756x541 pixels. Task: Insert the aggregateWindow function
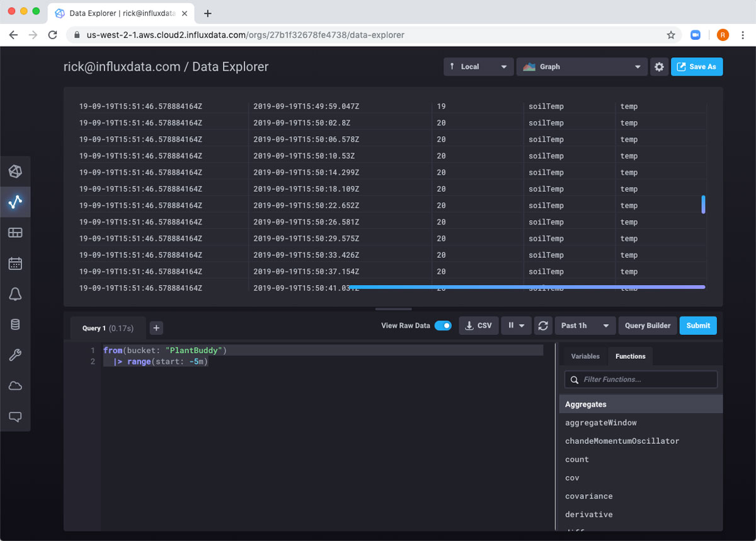pos(601,422)
